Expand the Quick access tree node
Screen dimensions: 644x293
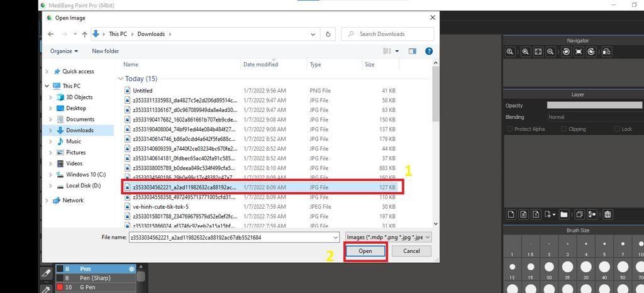[x=47, y=71]
